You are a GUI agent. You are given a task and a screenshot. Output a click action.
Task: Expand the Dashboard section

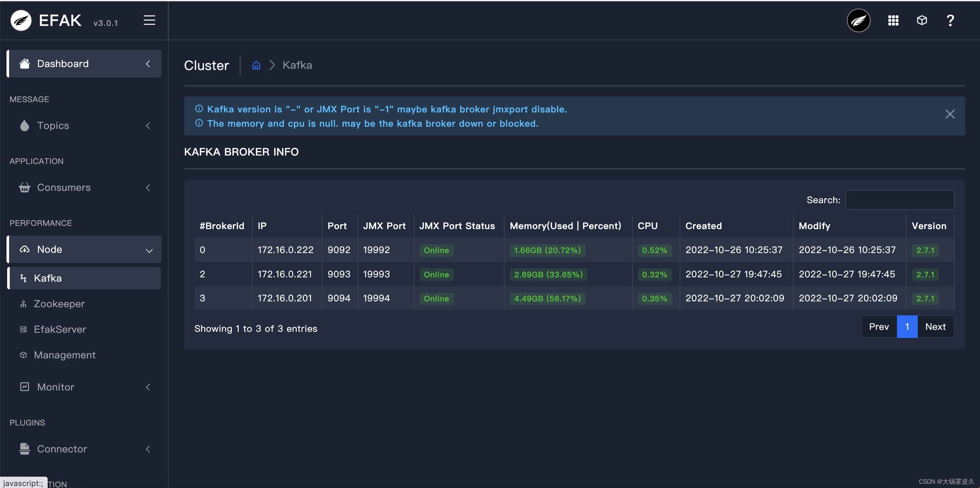tap(148, 64)
